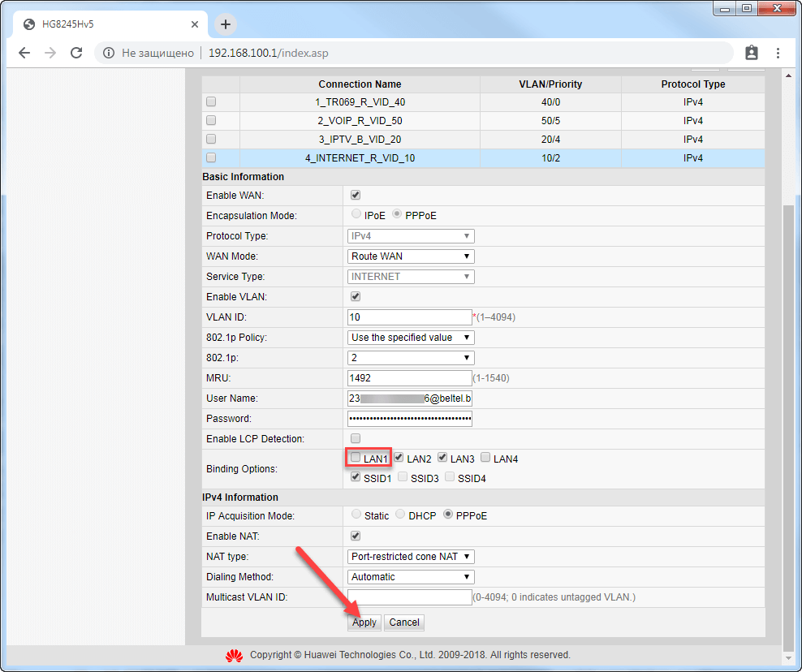
Task: Click the browser forward arrow
Action: pyautogui.click(x=50, y=53)
